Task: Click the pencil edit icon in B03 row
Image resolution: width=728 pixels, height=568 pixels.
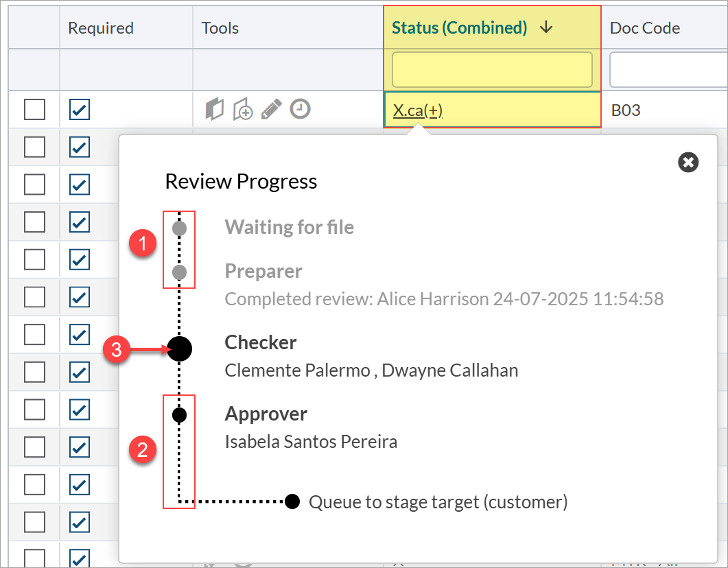Action: [271, 110]
